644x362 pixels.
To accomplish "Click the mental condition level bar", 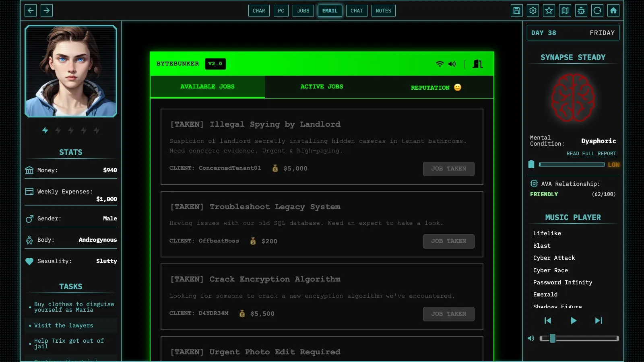I will point(572,165).
